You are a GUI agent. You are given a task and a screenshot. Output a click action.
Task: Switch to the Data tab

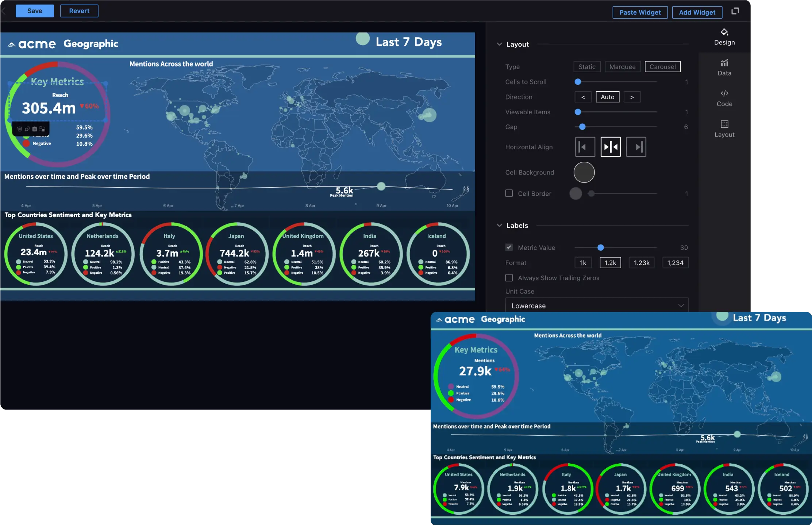(x=724, y=68)
